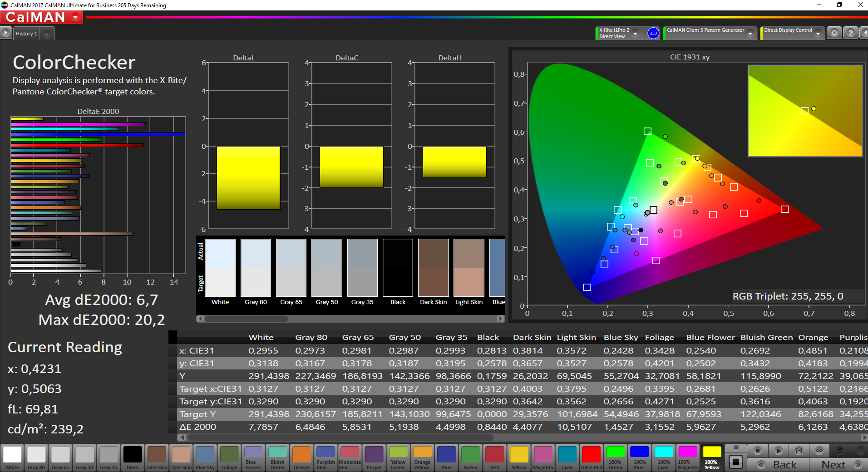
Task: Switch to the History 1 tab
Action: click(x=26, y=34)
